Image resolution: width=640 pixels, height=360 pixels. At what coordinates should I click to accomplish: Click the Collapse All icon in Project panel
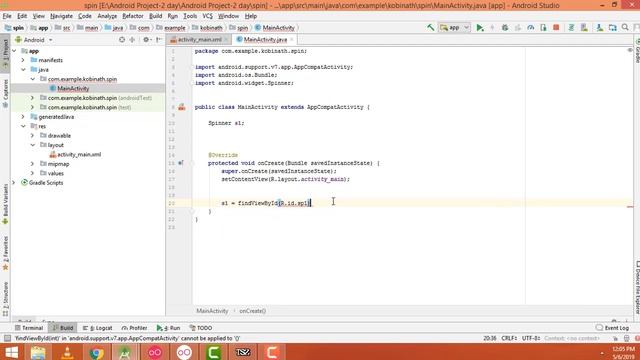click(132, 40)
